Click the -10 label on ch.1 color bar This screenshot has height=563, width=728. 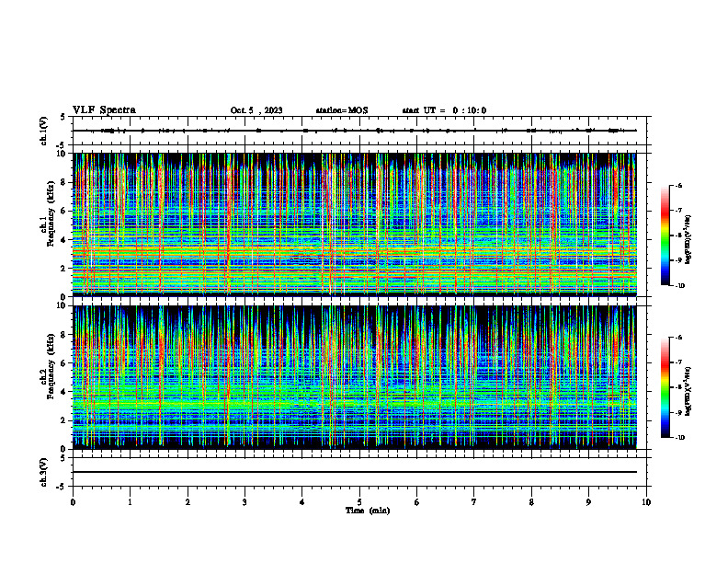pyautogui.click(x=679, y=286)
